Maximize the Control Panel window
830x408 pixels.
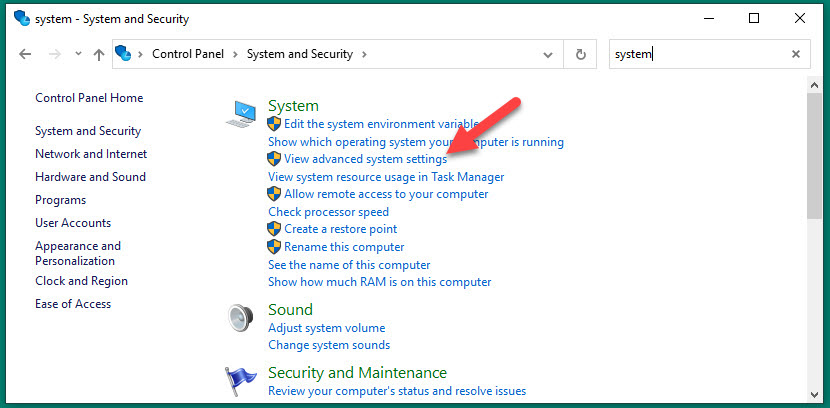tap(754, 19)
